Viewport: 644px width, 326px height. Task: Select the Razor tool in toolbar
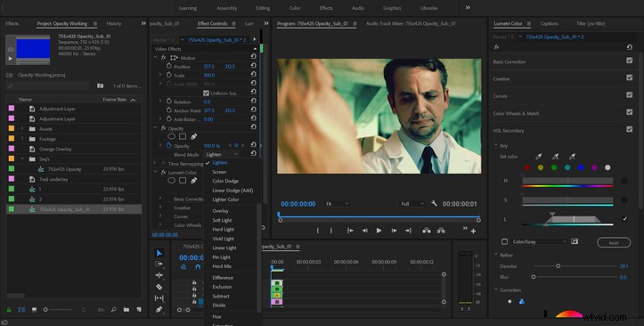[159, 287]
